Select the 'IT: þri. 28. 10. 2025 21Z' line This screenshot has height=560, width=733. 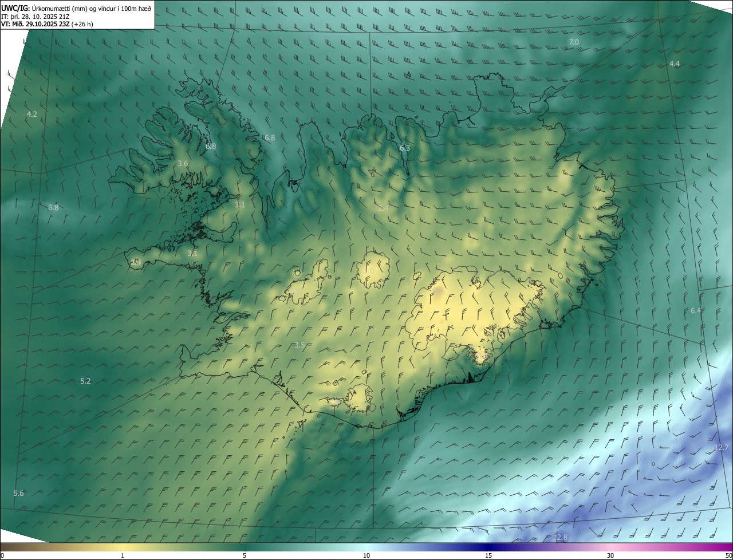[36, 16]
